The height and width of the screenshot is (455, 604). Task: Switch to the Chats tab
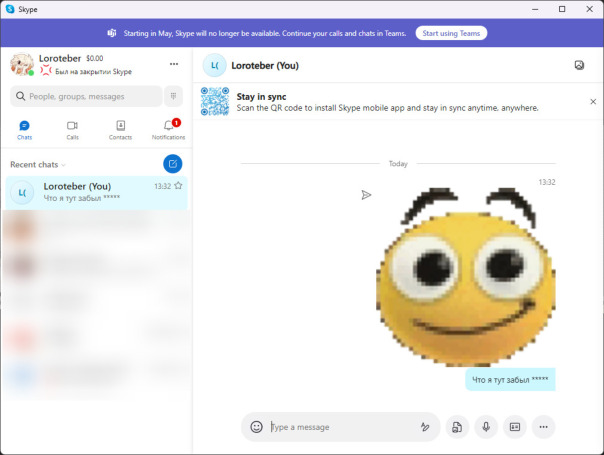pyautogui.click(x=24, y=130)
